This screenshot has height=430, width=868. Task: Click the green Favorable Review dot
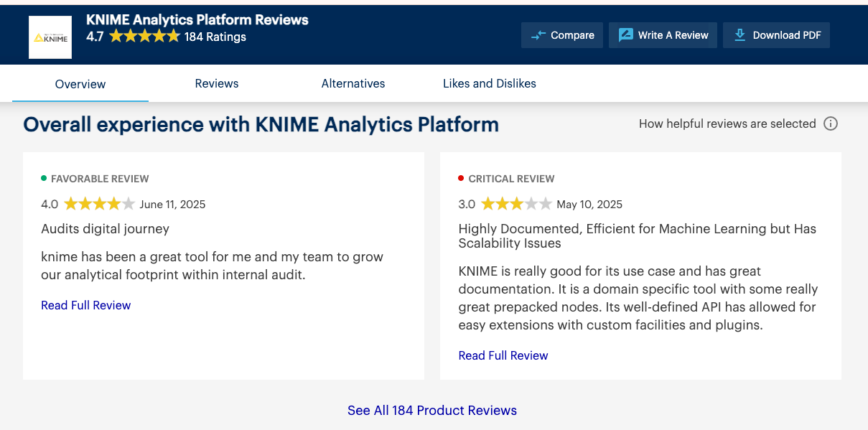44,178
